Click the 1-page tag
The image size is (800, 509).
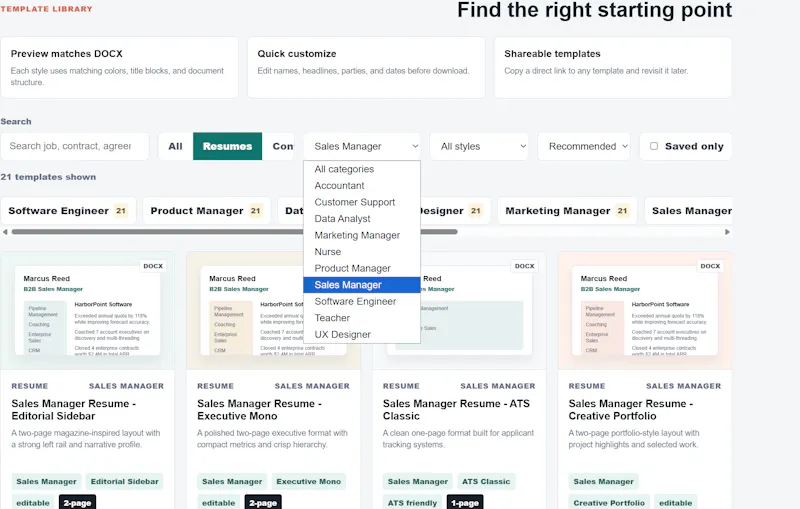[x=465, y=502]
